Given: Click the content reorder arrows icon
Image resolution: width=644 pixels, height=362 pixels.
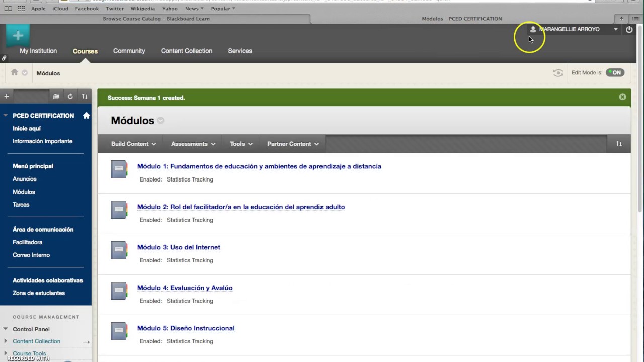Looking at the screenshot, I should tap(619, 144).
